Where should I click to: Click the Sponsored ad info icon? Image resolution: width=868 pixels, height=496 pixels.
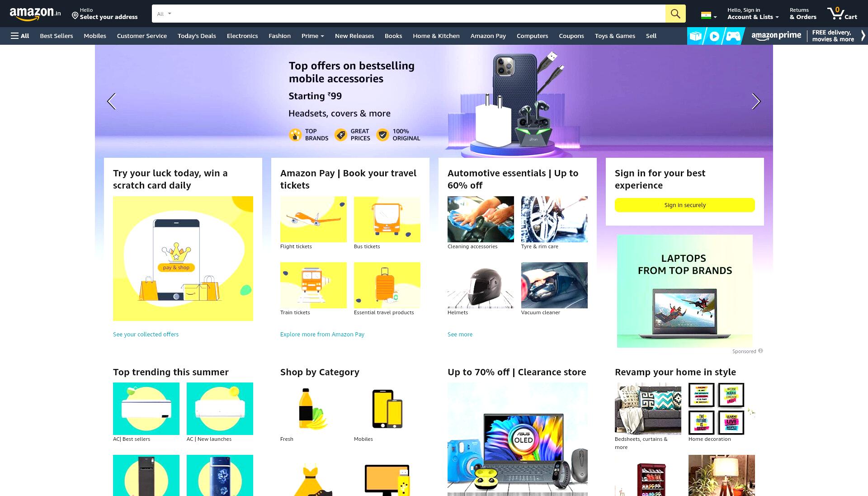coord(760,351)
